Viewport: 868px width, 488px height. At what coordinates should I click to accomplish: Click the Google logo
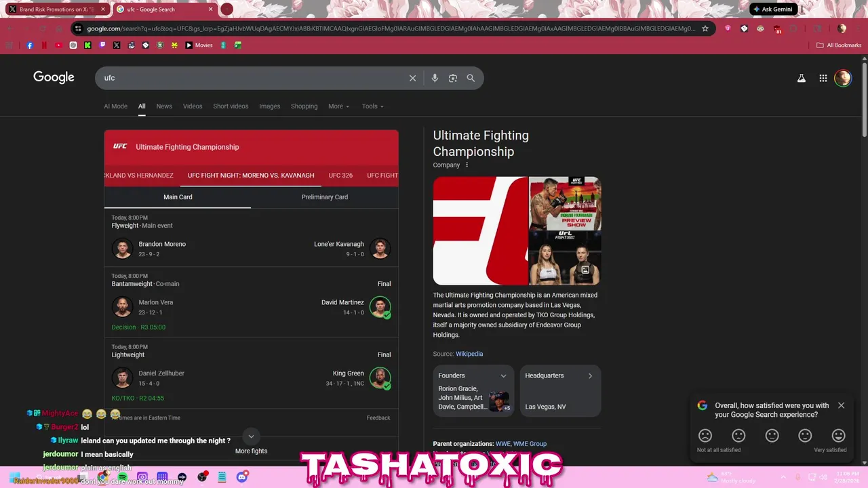[x=54, y=77]
